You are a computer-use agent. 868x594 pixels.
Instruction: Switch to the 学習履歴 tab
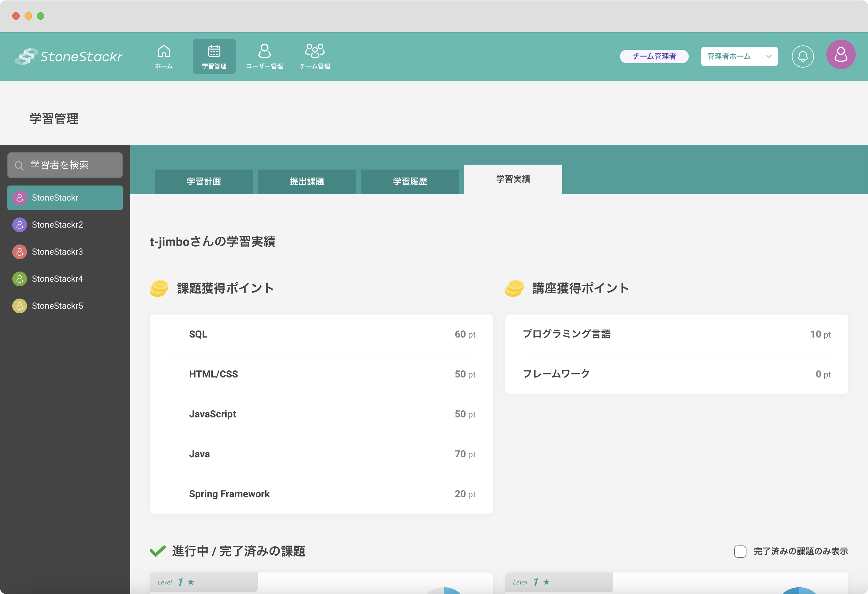[410, 182]
